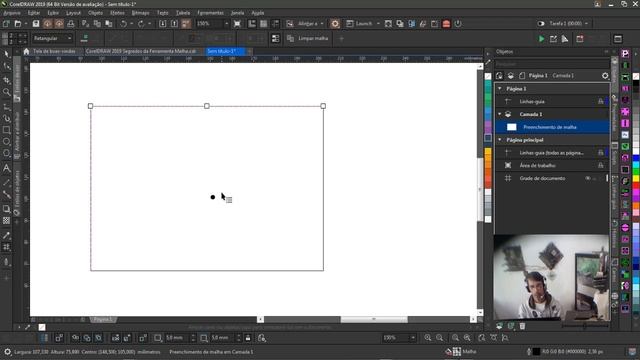Click the Launch button label
Image resolution: width=640 pixels, height=360 pixels.
(363, 24)
